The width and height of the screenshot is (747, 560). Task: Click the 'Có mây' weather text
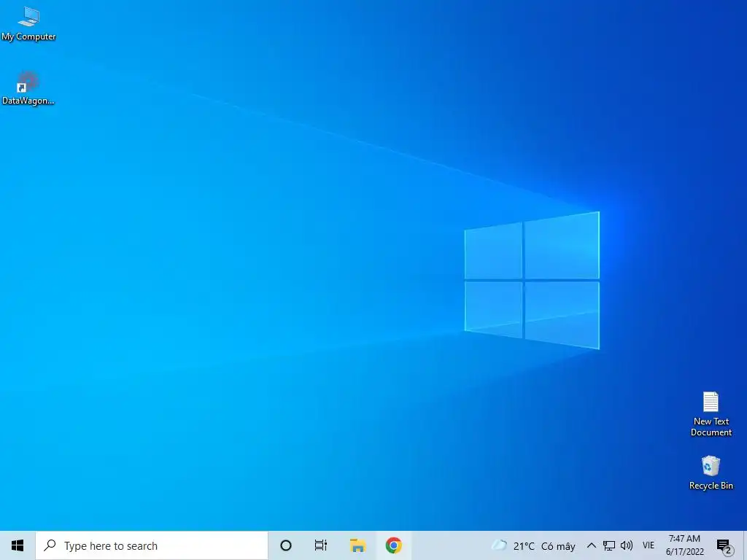[x=558, y=546]
